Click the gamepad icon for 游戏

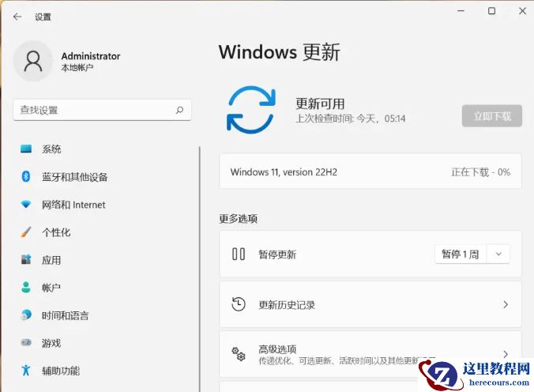(x=26, y=342)
